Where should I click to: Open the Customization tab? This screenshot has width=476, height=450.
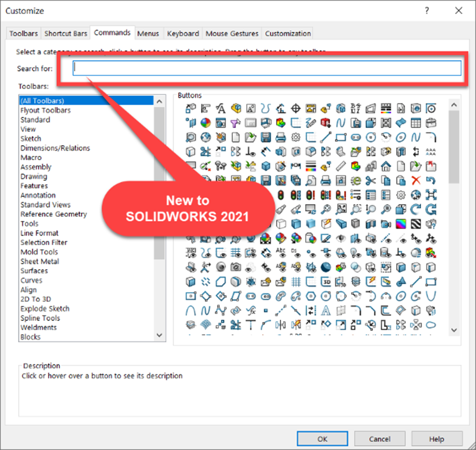[x=288, y=33]
